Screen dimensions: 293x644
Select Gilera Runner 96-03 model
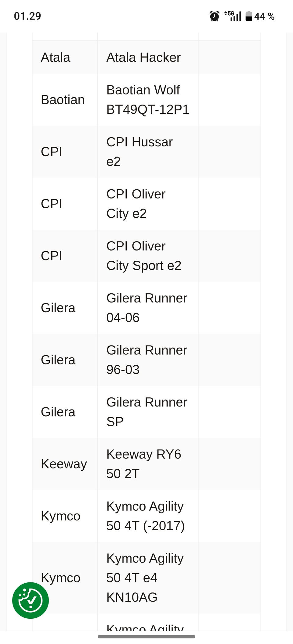click(146, 360)
